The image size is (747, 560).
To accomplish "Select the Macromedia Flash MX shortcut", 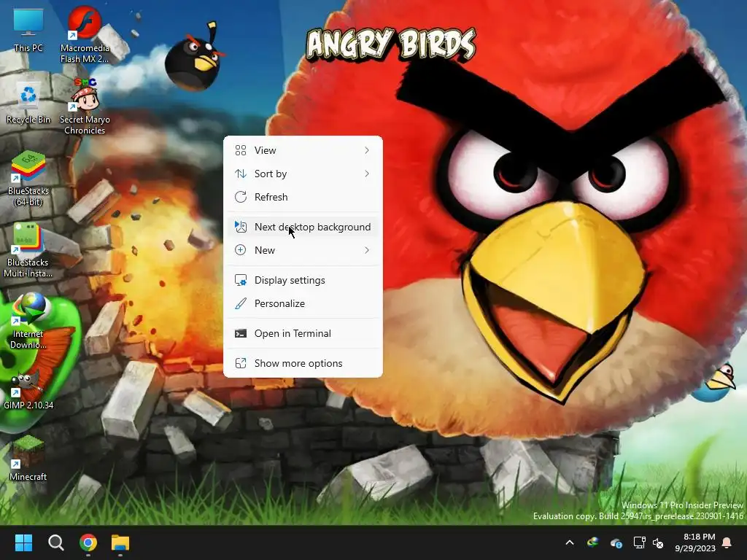I will coord(85,34).
